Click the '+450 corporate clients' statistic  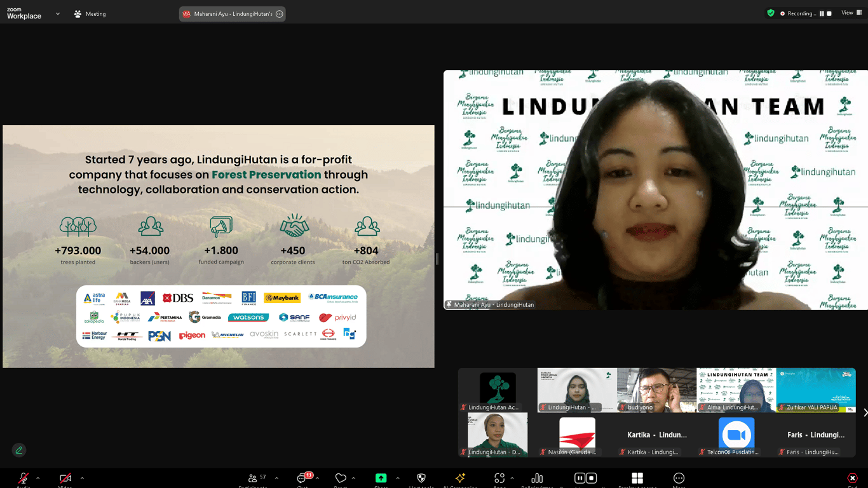(293, 240)
